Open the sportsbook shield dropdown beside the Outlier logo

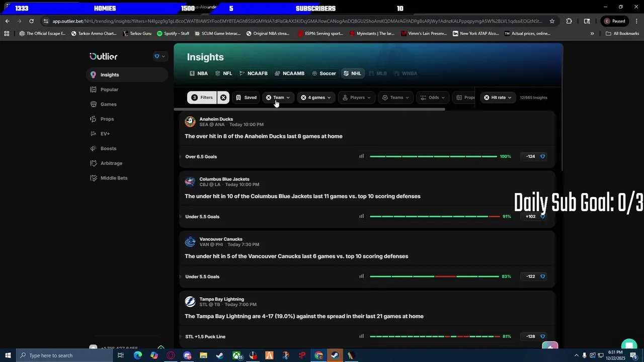point(159,56)
